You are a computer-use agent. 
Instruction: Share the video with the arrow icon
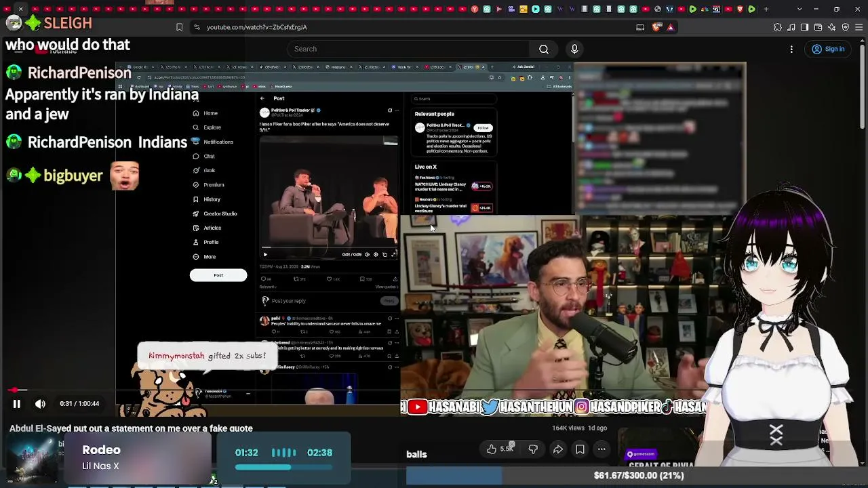coord(557,449)
